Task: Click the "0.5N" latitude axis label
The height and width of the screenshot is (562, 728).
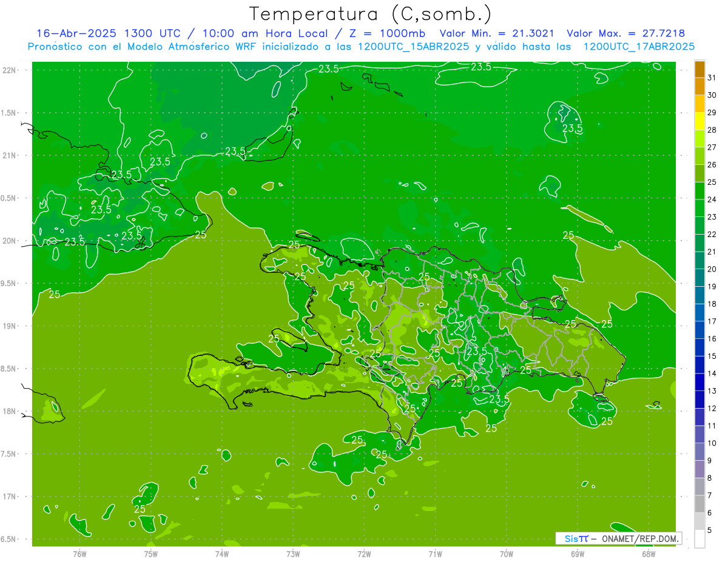Action: pos(9,198)
